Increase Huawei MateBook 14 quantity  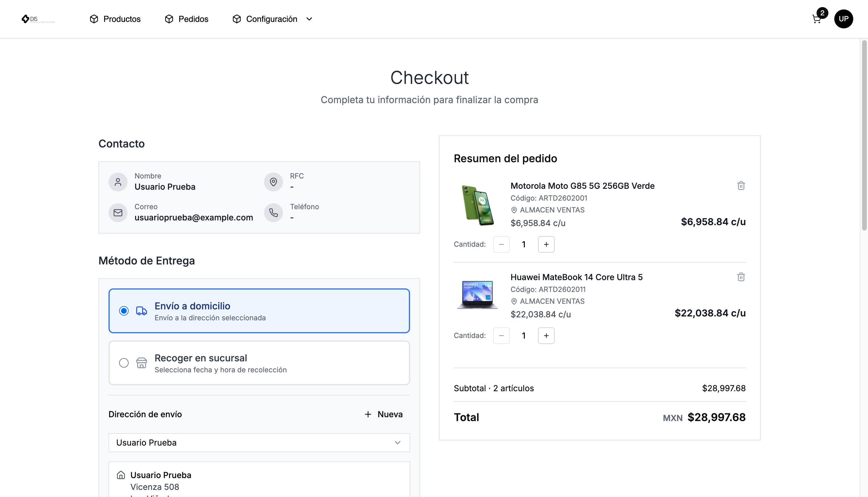pos(546,336)
